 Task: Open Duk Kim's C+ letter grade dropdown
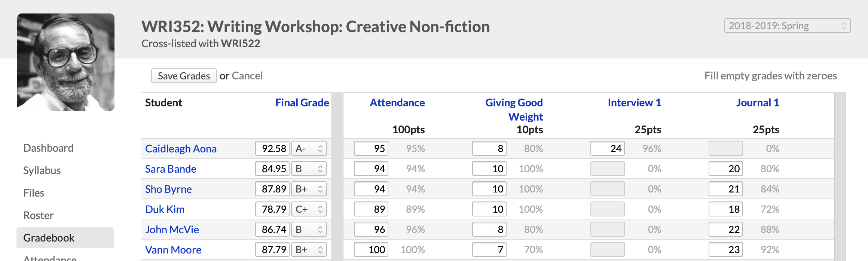coord(309,209)
